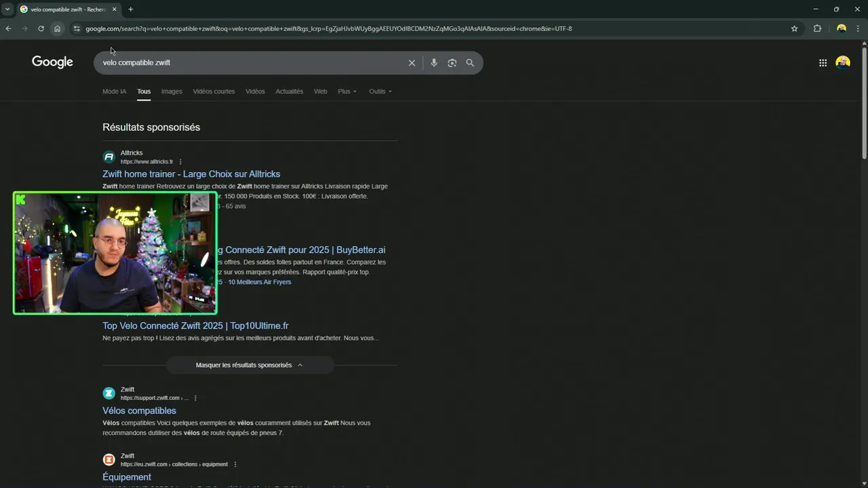Click 'https://eu.zwift.com › collections › equipment' text
Image resolution: width=868 pixels, height=488 pixels.
pyautogui.click(x=174, y=464)
